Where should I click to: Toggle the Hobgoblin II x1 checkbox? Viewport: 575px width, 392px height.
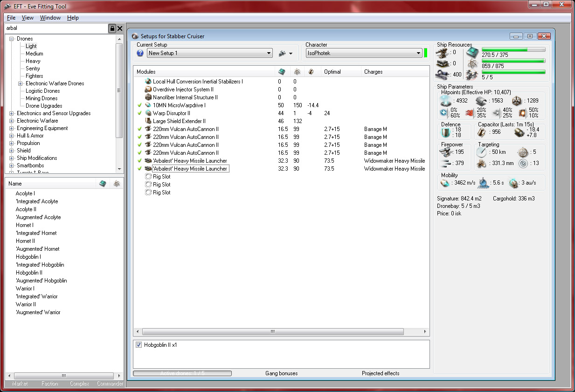tap(139, 345)
